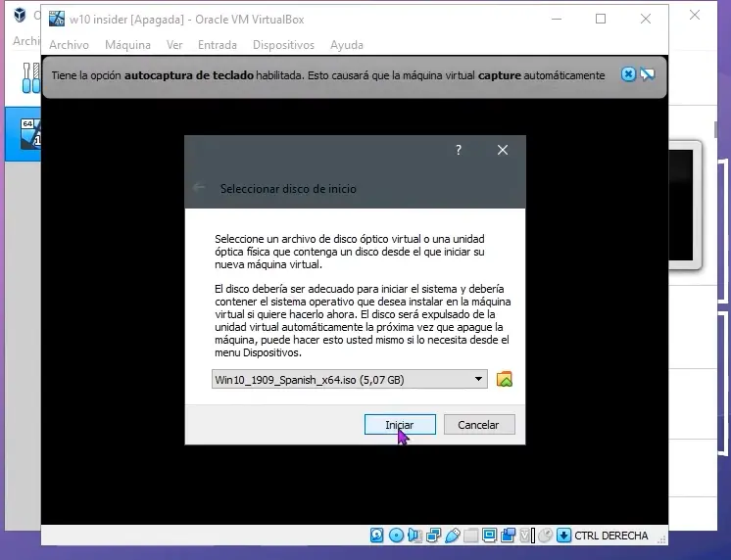Click the optical disc status icon
731x560 pixels.
click(x=396, y=536)
